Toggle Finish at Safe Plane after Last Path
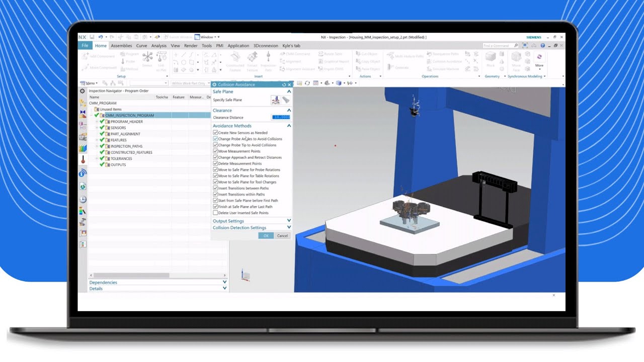The height and width of the screenshot is (362, 644). 215,207
